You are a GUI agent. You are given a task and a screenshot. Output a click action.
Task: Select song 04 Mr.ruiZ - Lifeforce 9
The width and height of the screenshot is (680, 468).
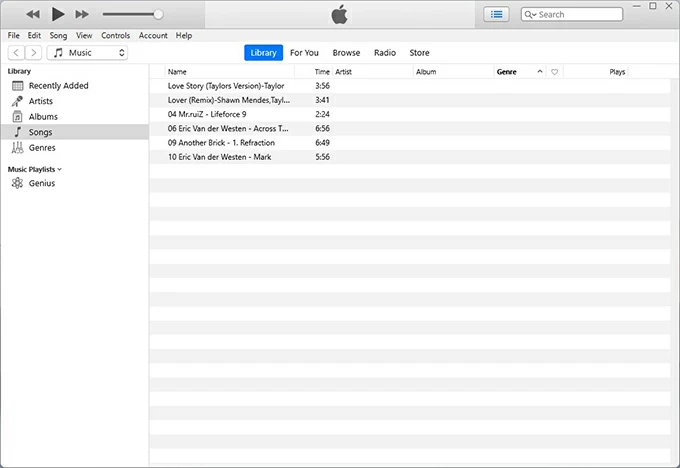(410, 115)
